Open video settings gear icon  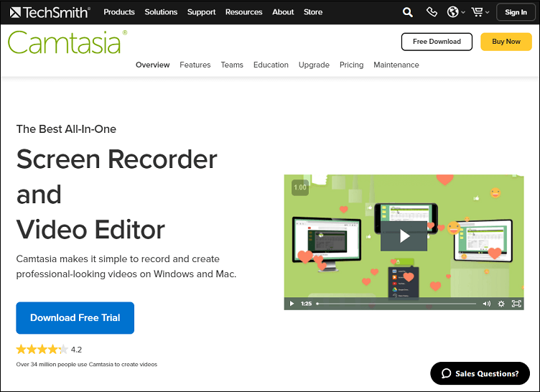click(501, 304)
